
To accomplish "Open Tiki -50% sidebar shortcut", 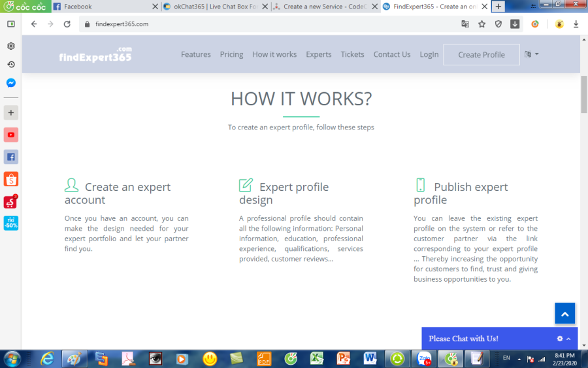I will coord(11,223).
